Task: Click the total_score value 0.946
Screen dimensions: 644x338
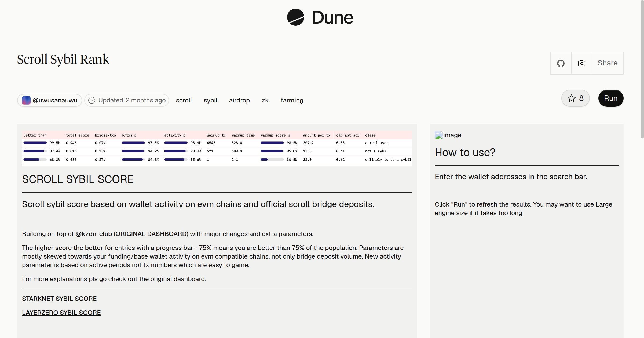Action: coord(71,143)
